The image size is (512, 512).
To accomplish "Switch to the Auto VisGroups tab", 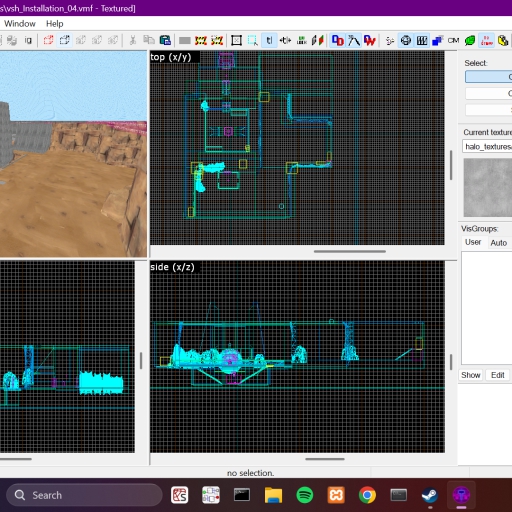I will coord(498,243).
